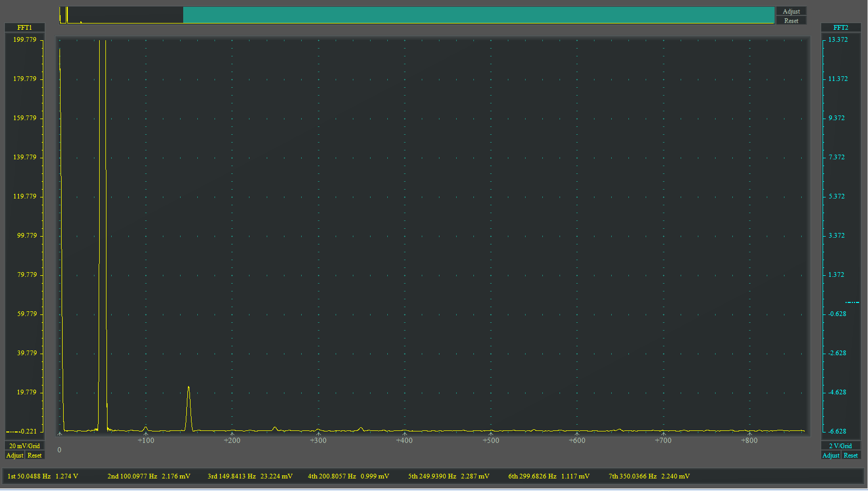Select the FFT2 channel label
The image size is (868, 491).
pyautogui.click(x=840, y=28)
